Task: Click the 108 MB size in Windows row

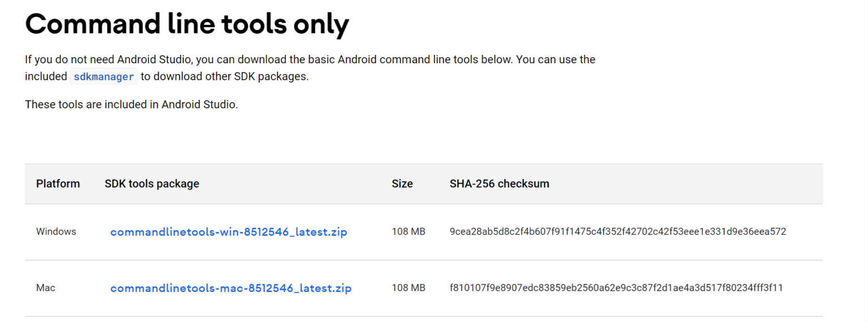Action: coord(408,232)
